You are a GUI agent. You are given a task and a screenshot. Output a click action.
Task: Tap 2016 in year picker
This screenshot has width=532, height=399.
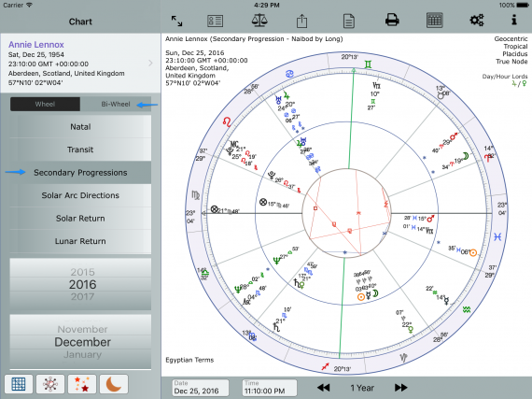click(x=82, y=284)
